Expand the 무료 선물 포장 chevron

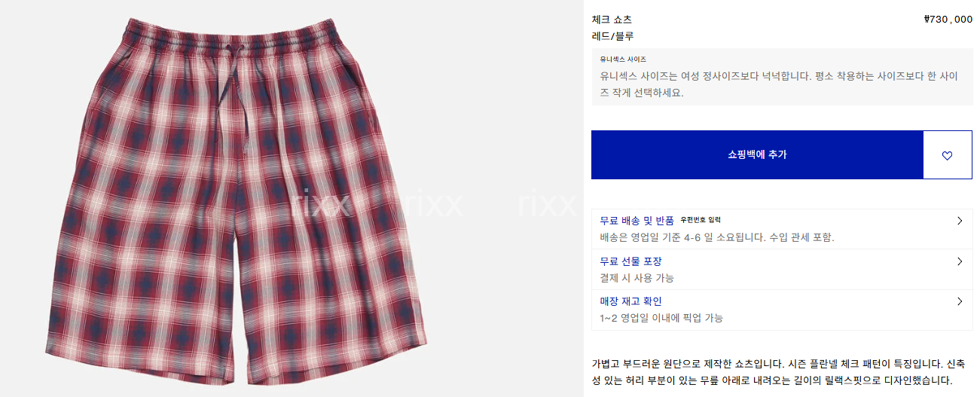[x=960, y=261]
